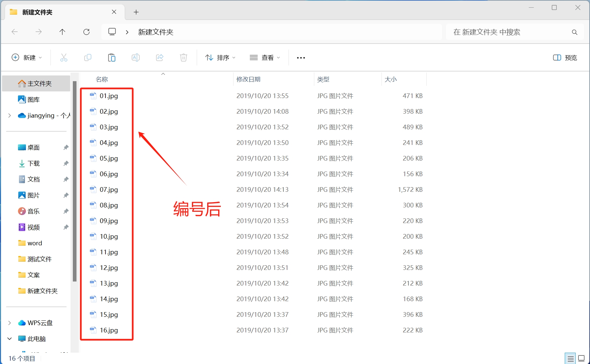This screenshot has width=590, height=364.
Task: Open the 排序 sorting dropdown
Action: (220, 57)
